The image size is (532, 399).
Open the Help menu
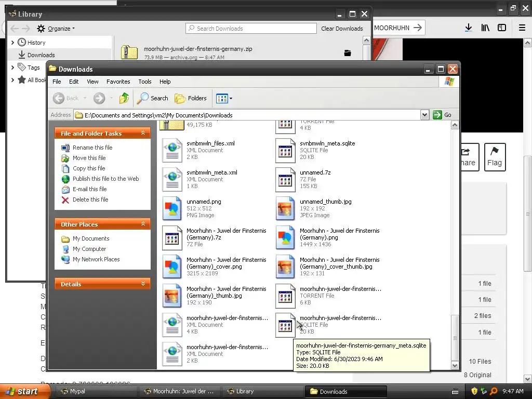pos(165,82)
